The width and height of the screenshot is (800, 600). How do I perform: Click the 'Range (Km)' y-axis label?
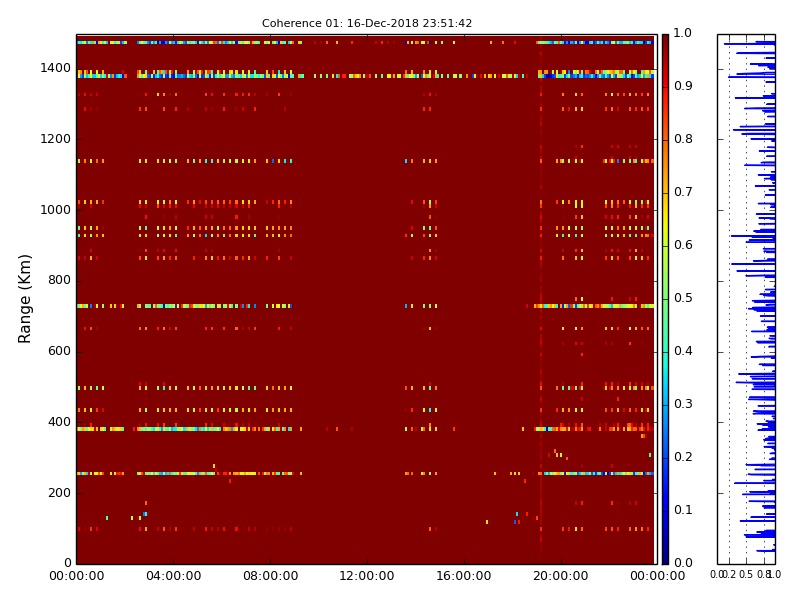click(x=24, y=299)
